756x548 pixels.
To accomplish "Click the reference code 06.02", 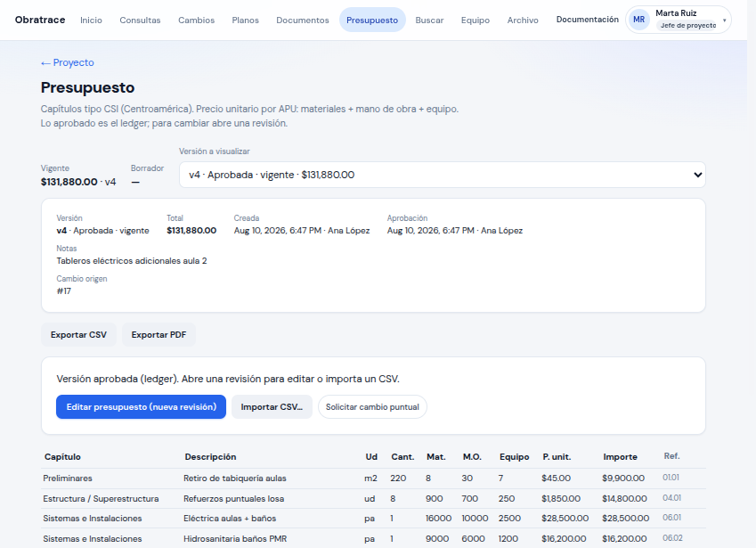I will [672, 538].
